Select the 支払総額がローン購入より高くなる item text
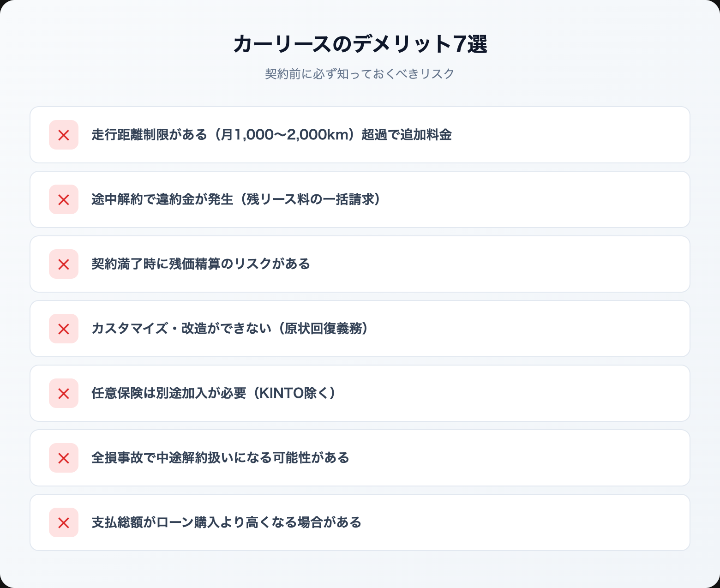This screenshot has height=588, width=720. tap(226, 522)
